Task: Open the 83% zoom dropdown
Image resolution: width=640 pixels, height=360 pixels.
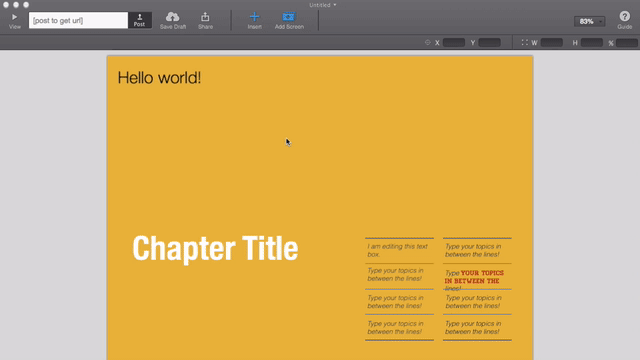Action: click(x=589, y=21)
